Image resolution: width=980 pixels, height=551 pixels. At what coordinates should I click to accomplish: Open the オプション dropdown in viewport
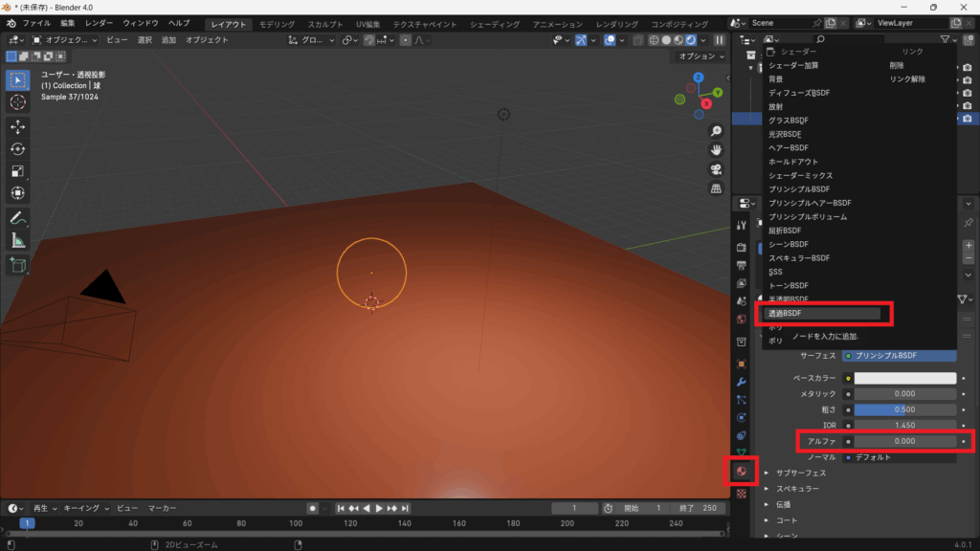point(701,56)
